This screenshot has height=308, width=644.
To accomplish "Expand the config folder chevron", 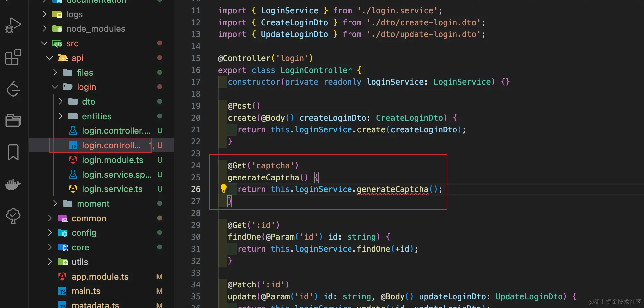I will (50, 232).
